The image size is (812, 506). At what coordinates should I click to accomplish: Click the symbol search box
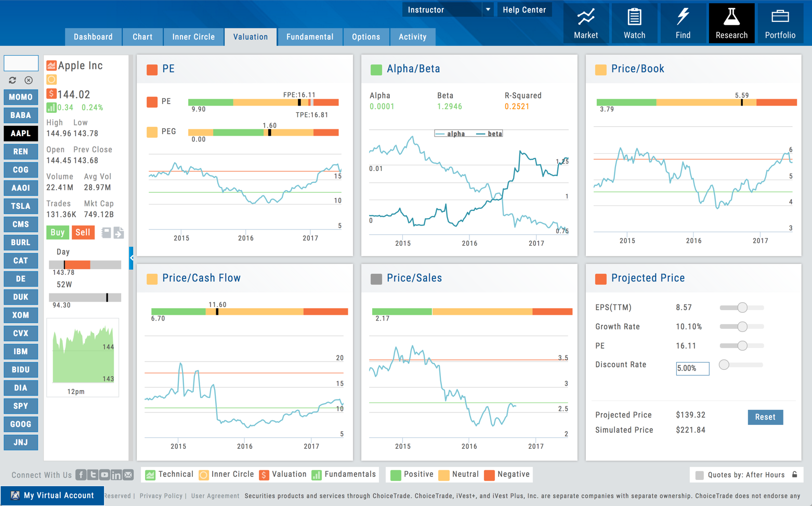21,63
